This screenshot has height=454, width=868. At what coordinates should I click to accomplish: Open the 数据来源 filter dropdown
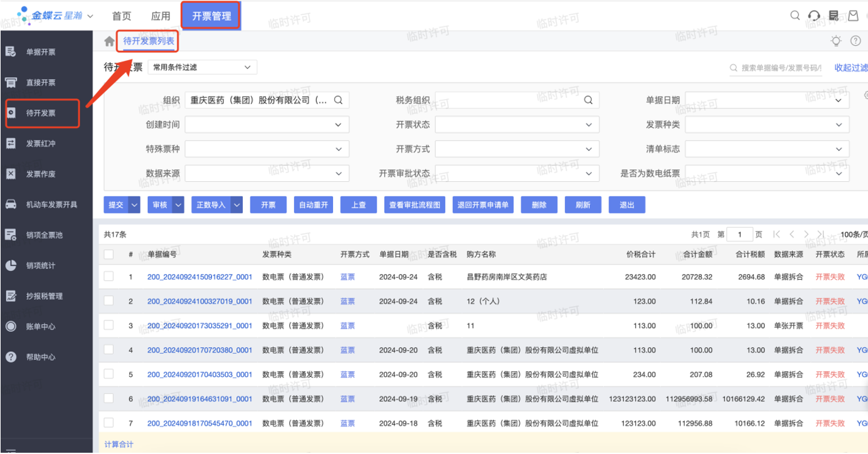pos(267,173)
